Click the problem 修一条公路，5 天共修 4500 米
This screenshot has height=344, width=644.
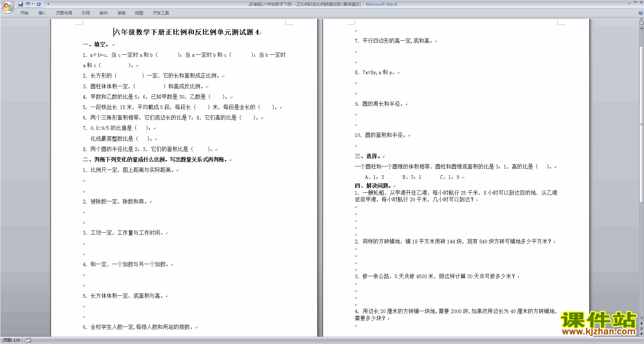pyautogui.click(x=435, y=277)
